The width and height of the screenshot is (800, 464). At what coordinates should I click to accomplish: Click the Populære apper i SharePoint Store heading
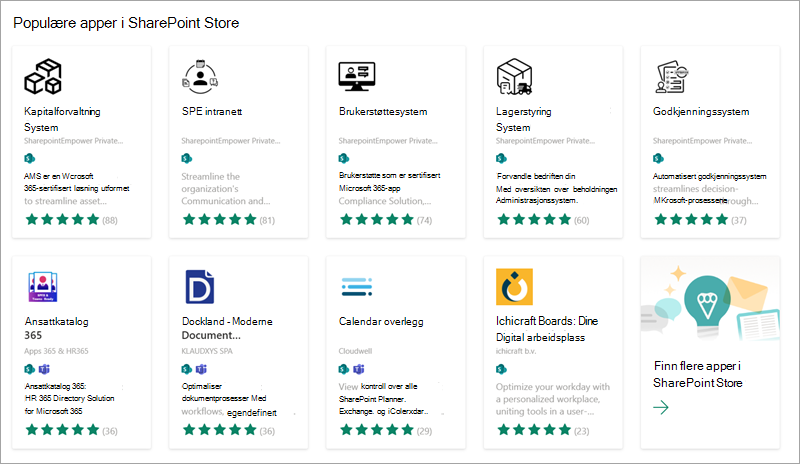(x=126, y=23)
